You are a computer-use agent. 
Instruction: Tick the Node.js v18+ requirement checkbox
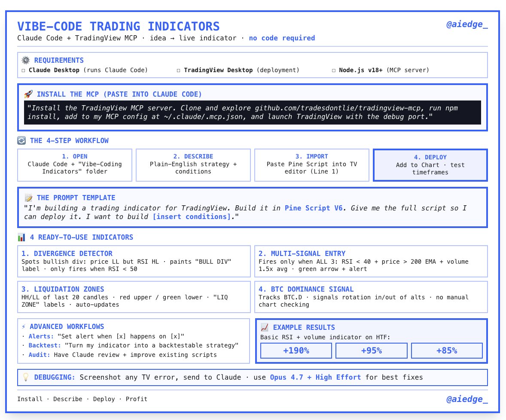[334, 70]
